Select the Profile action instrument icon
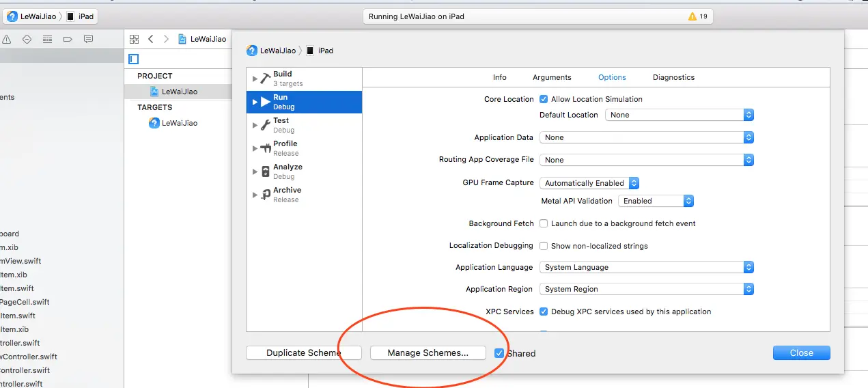The image size is (868, 388). [x=265, y=148]
